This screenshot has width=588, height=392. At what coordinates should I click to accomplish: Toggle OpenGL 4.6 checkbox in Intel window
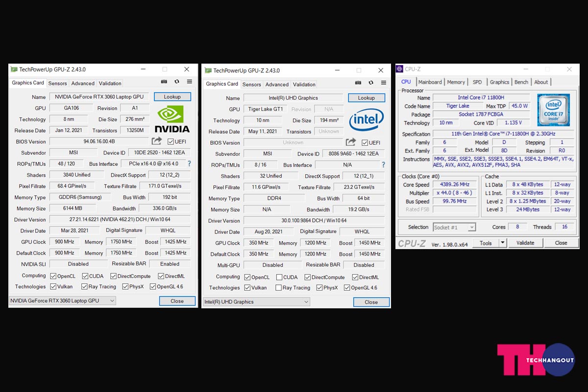click(x=347, y=287)
